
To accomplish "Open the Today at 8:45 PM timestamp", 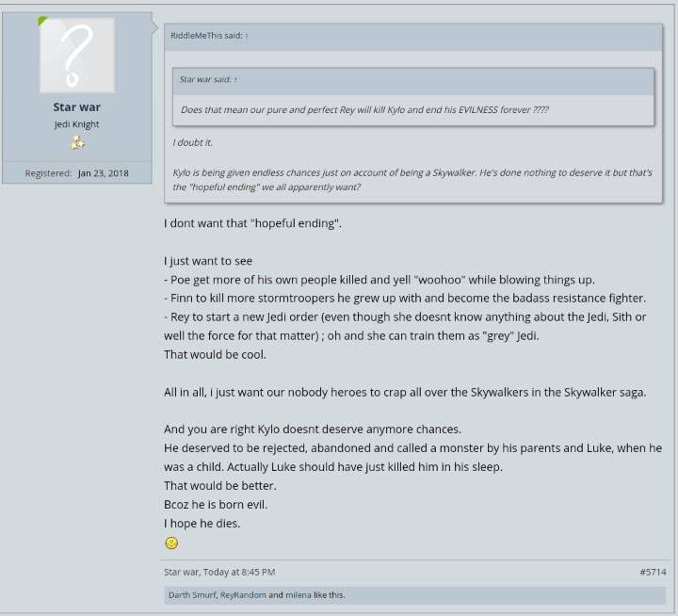I will tap(239, 572).
